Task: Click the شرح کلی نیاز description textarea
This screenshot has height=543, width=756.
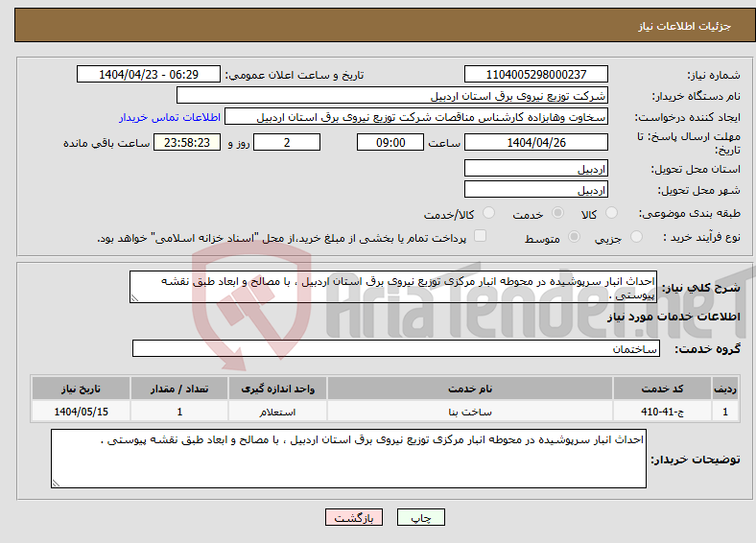Action: pyautogui.click(x=393, y=287)
